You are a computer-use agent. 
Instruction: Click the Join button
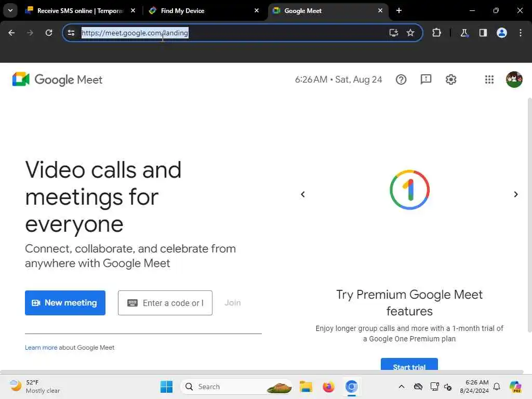click(233, 303)
